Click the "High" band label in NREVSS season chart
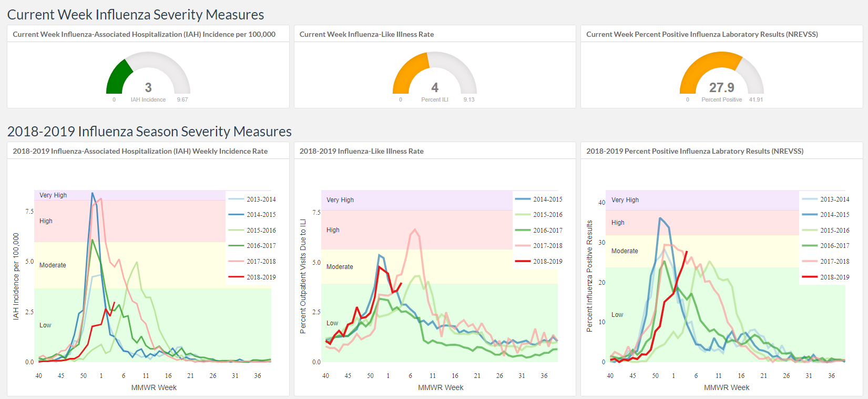Screen dimensions: 868x399 pyautogui.click(x=618, y=223)
